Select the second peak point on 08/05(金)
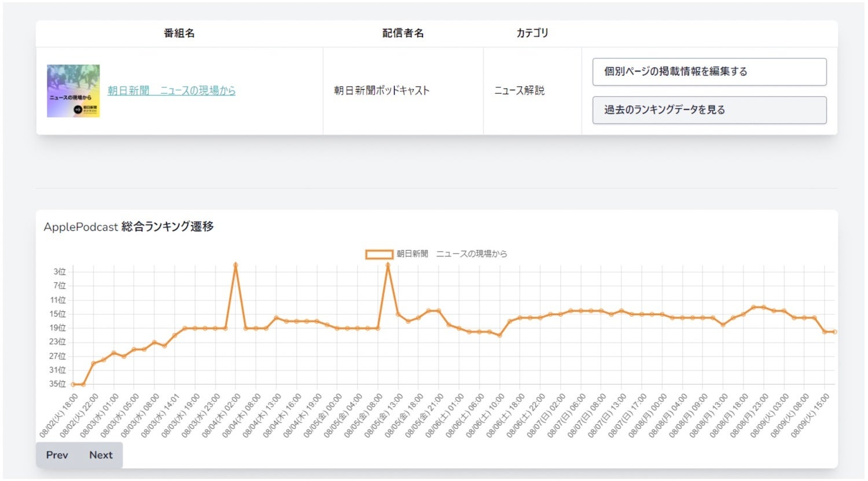 click(388, 265)
